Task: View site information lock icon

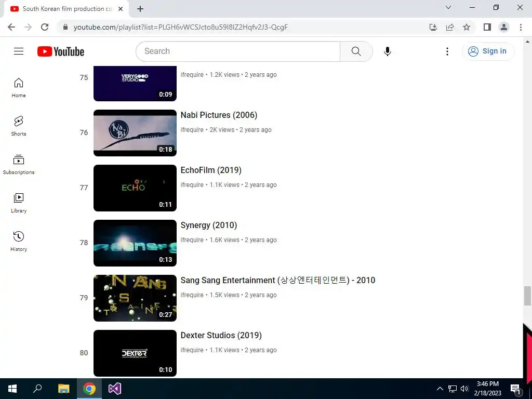Action: coord(65,27)
